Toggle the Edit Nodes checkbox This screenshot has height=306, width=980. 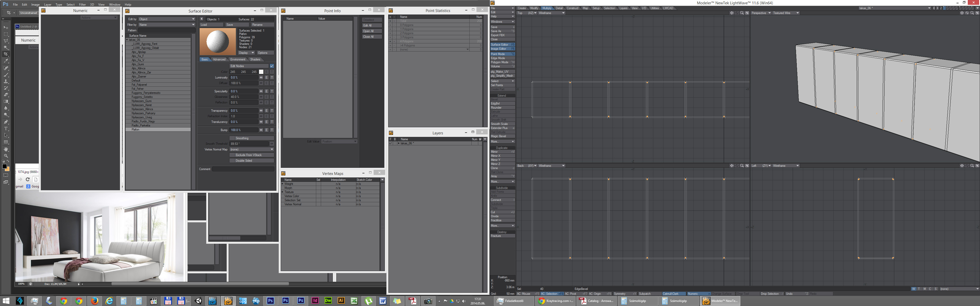(272, 66)
